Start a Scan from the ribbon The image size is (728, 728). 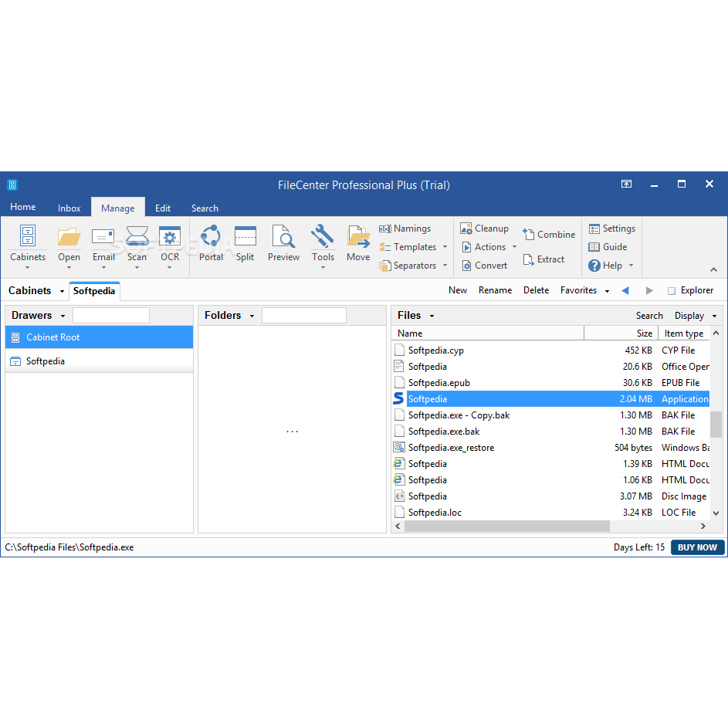tap(137, 247)
